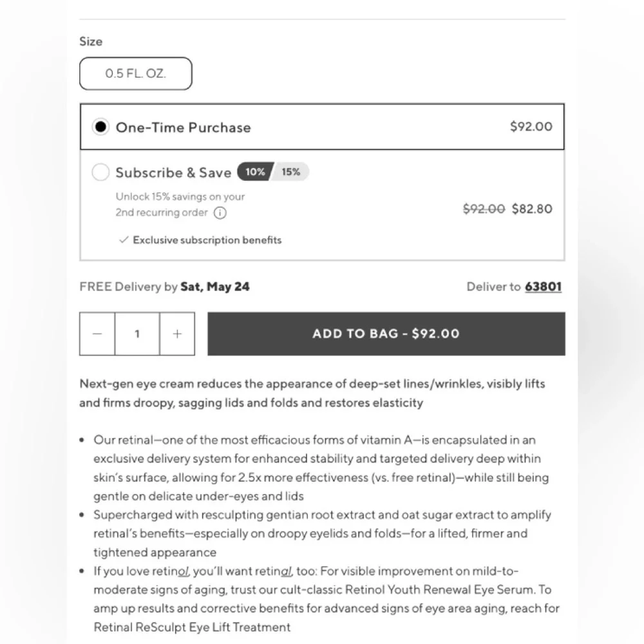Image resolution: width=644 pixels, height=644 pixels.
Task: Click the Exclusive subscription benefits text
Action: [207, 240]
